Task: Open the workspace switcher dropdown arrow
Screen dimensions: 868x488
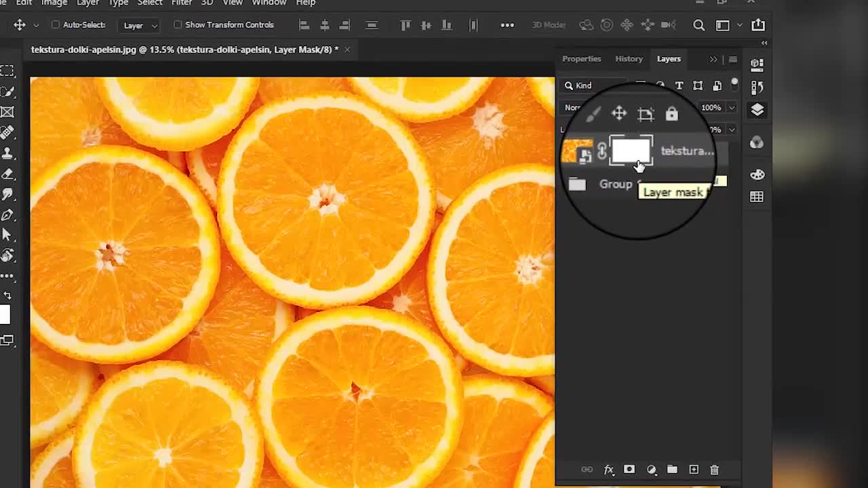Action: click(739, 25)
